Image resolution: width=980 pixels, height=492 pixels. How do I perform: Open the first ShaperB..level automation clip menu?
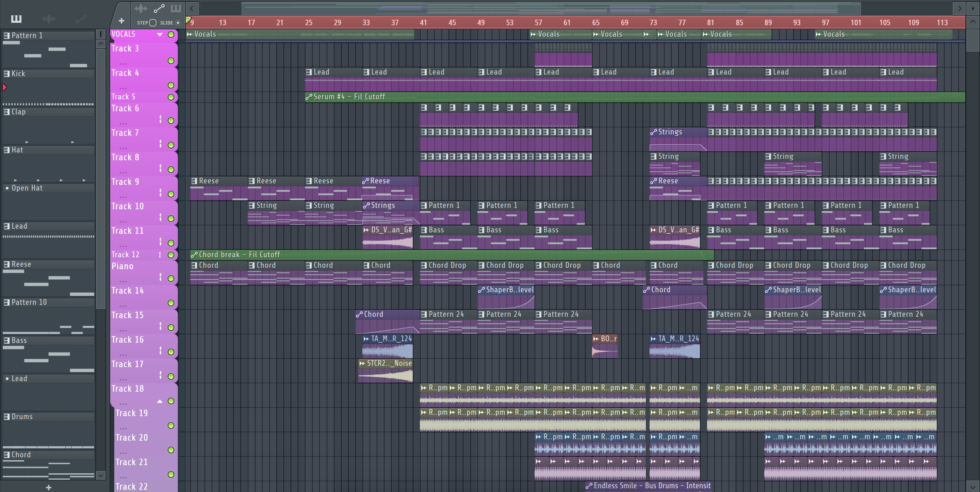pyautogui.click(x=481, y=290)
